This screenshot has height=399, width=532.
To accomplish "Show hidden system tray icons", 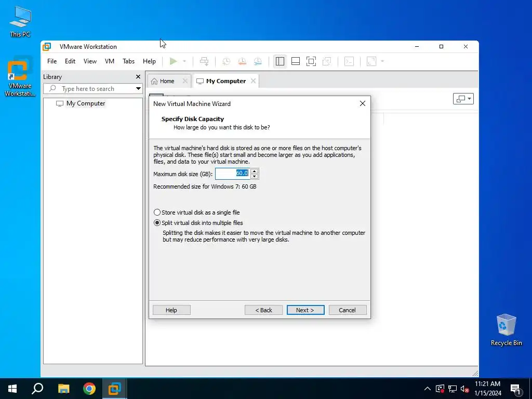I will pos(428,389).
